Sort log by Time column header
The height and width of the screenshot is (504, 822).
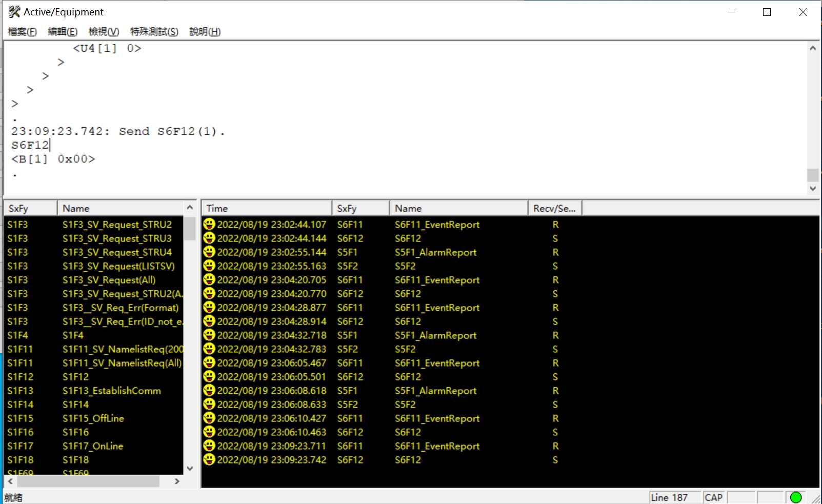coord(267,208)
